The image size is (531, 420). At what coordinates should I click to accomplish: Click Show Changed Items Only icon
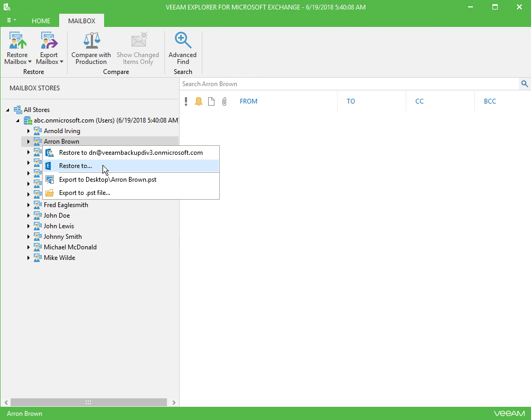coord(139,40)
